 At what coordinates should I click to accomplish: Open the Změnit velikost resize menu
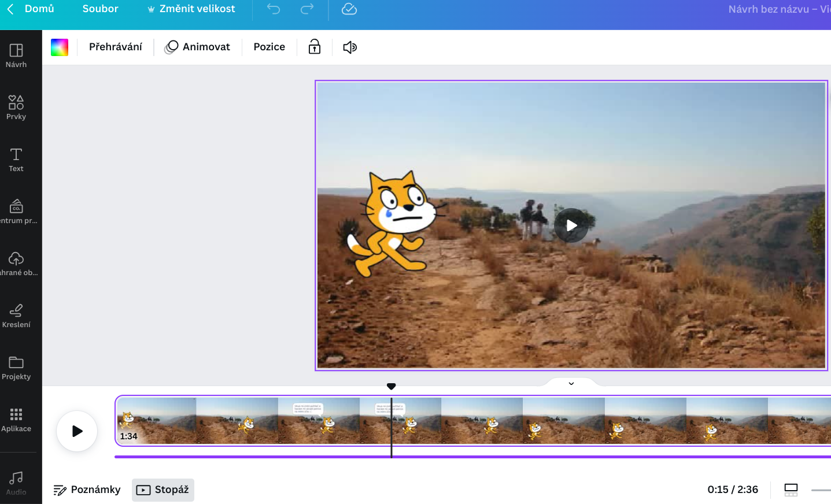coord(191,9)
